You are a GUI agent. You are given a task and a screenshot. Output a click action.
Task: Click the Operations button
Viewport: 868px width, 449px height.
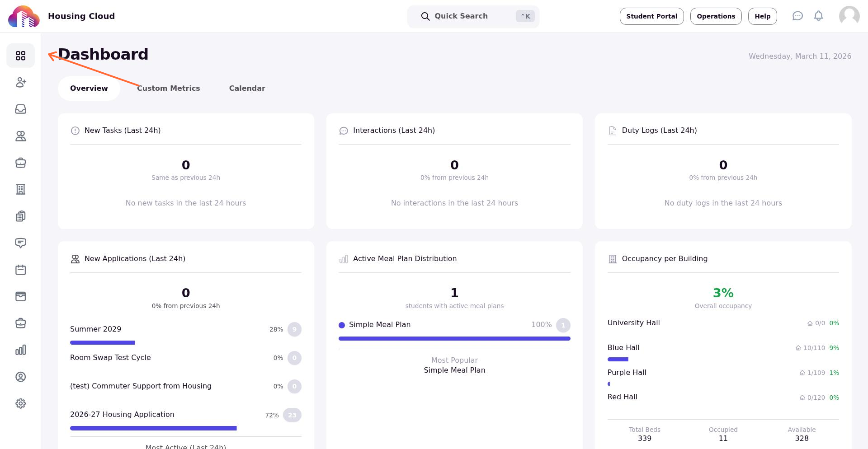click(716, 16)
